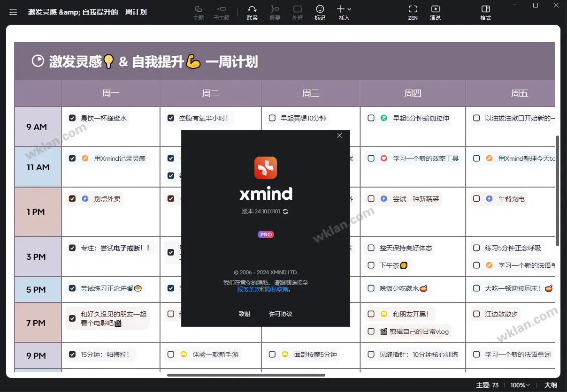Viewport: 567px width, 392px height.
Task: Click the Topic (主题) toolbar icon
Action: tap(199, 13)
